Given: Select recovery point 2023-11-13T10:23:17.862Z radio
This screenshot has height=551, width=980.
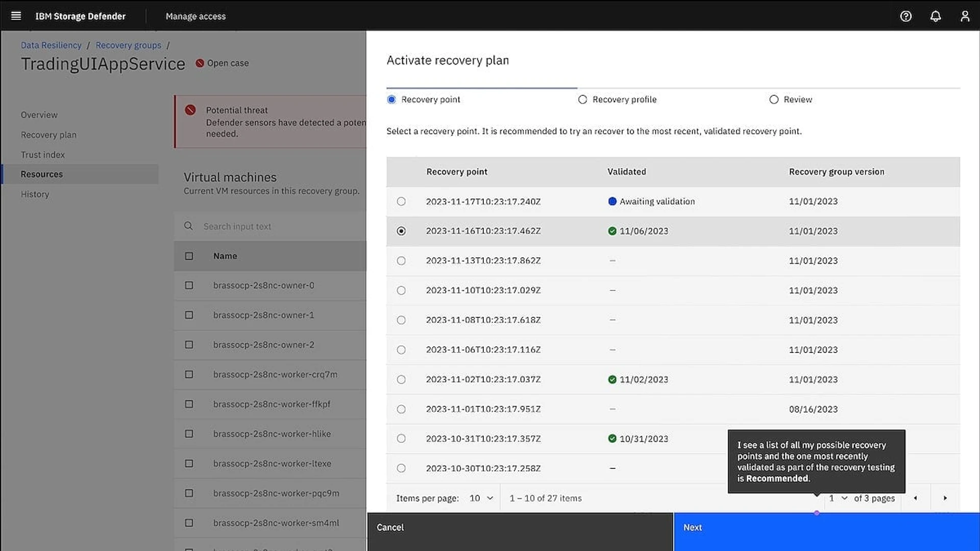Looking at the screenshot, I should pos(402,261).
